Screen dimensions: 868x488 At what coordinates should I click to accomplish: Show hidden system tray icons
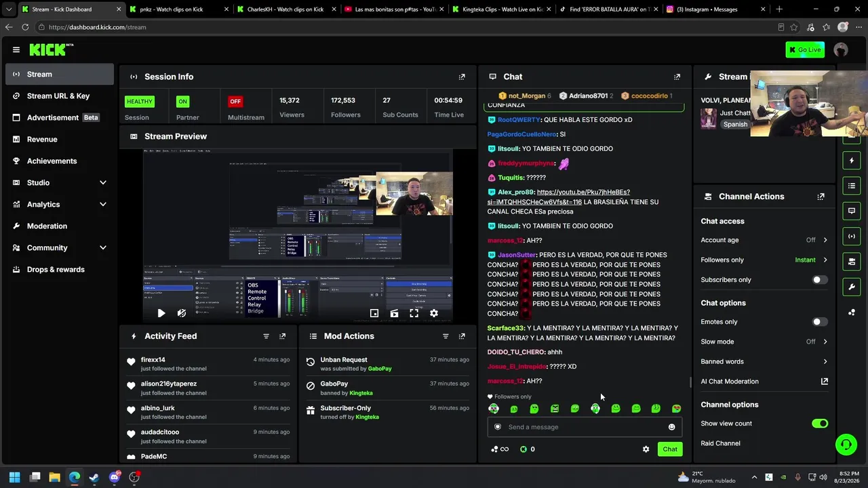[x=754, y=477]
